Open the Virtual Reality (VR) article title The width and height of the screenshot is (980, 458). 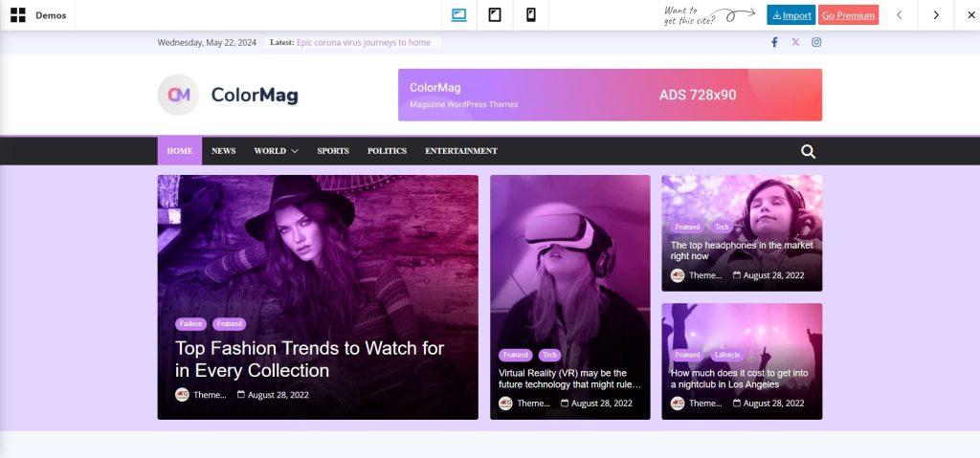tap(570, 379)
